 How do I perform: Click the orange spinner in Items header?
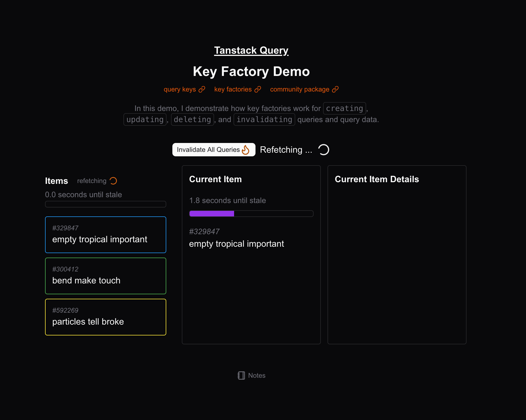tap(113, 181)
